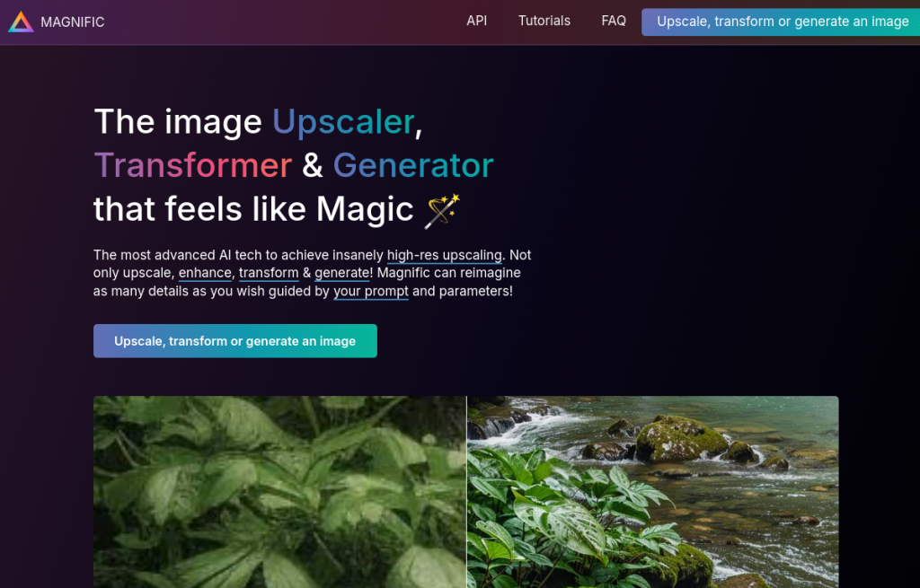
Task: Click the mossy rock in upscaled image
Action: click(x=679, y=438)
